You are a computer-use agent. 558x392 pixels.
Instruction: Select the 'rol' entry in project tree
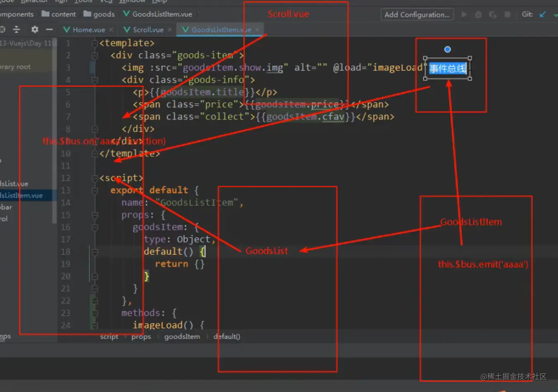pos(4,219)
